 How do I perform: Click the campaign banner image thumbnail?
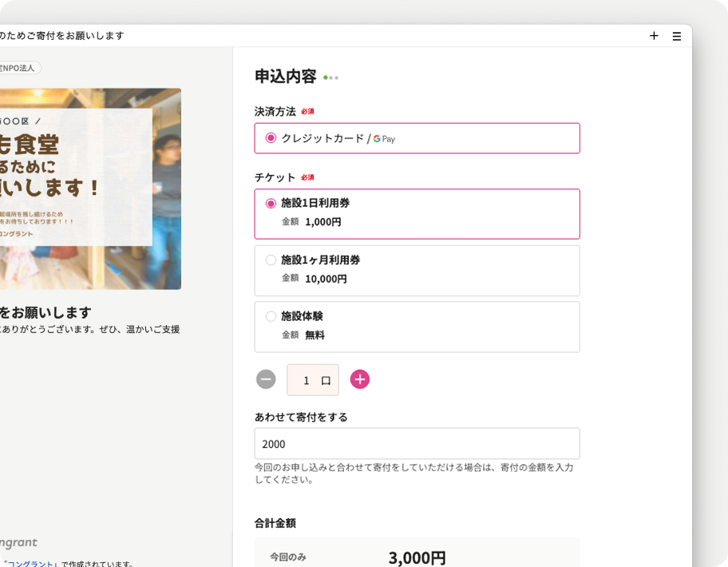[90, 189]
